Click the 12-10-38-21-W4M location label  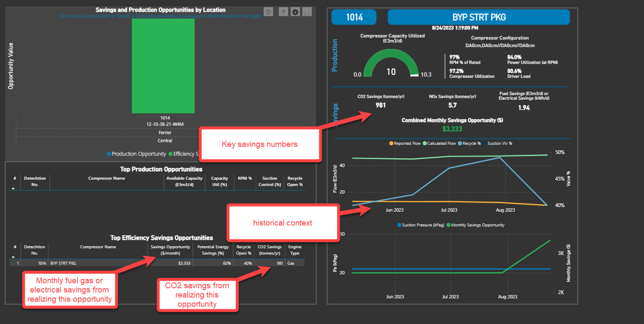coord(165,124)
